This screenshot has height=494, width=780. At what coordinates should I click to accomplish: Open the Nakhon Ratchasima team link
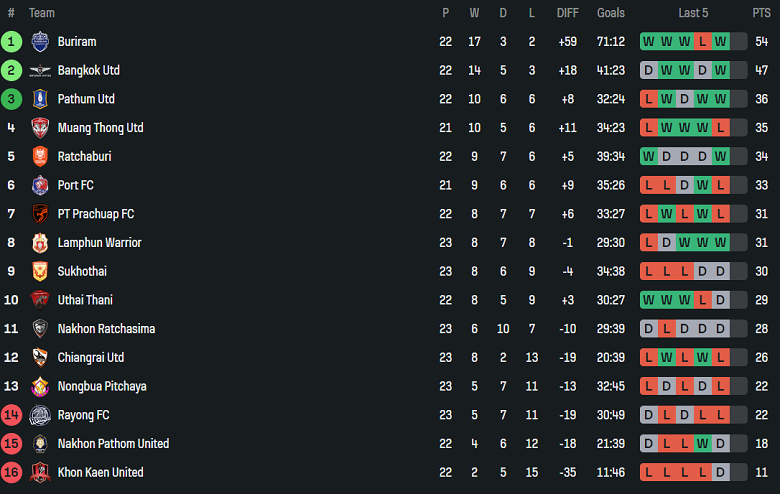click(106, 329)
